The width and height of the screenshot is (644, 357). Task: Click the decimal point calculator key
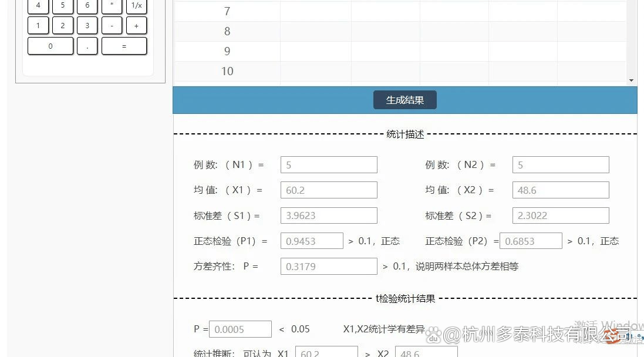(x=87, y=46)
